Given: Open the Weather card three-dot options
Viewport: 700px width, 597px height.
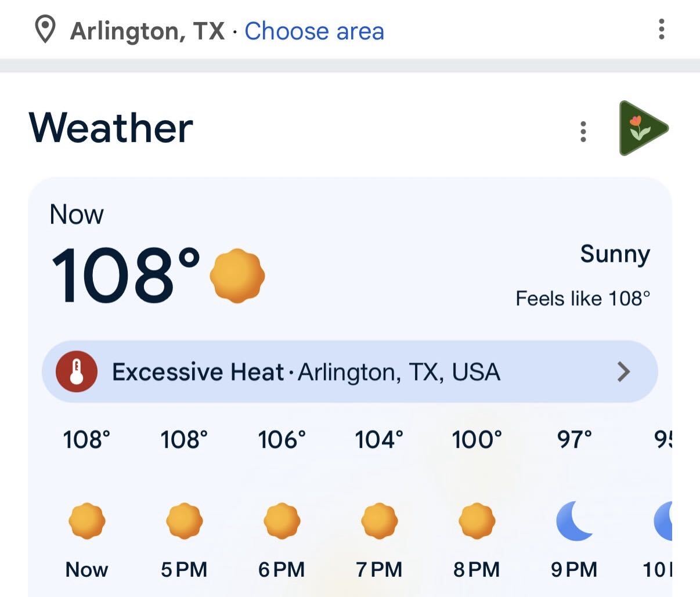Looking at the screenshot, I should click(x=583, y=132).
